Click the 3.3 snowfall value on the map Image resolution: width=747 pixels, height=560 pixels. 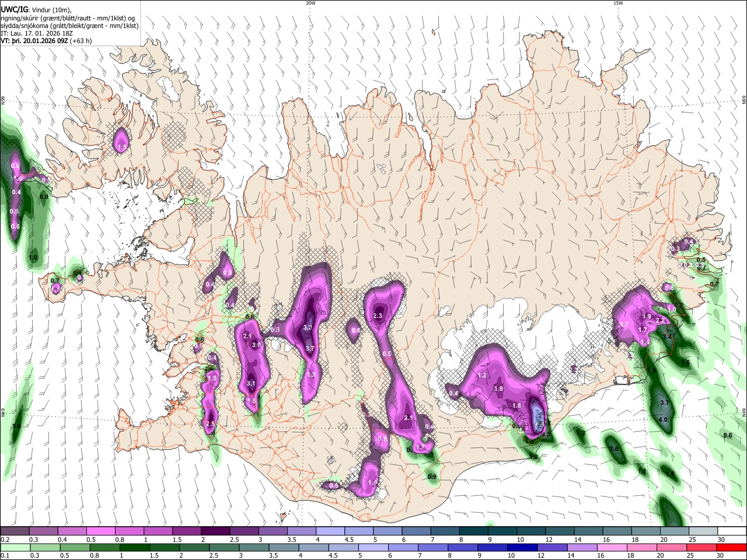click(x=308, y=327)
